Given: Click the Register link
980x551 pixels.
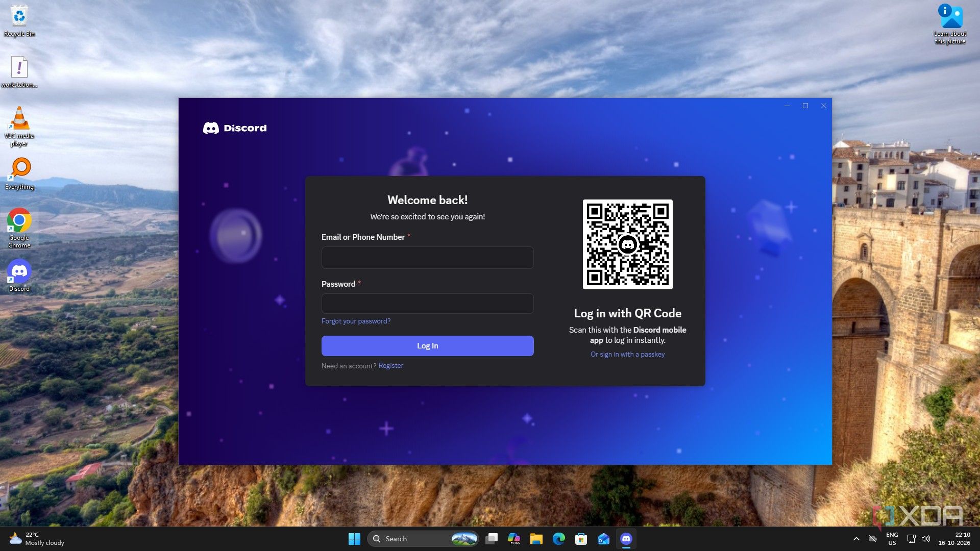Looking at the screenshot, I should point(390,366).
